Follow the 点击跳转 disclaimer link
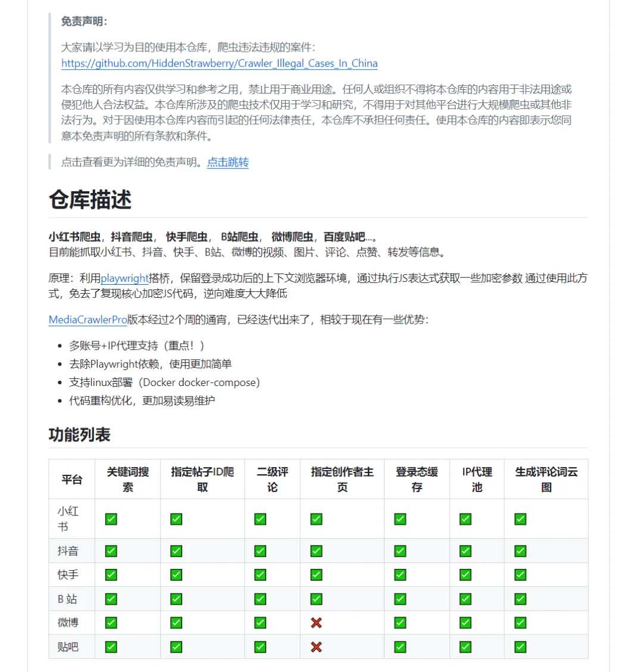 pyautogui.click(x=228, y=162)
